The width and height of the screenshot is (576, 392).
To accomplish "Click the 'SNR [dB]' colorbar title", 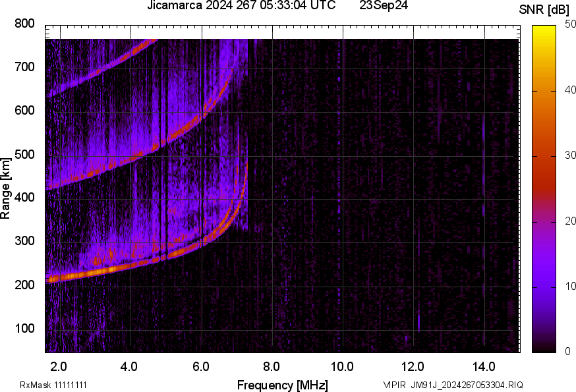I will point(544,10).
